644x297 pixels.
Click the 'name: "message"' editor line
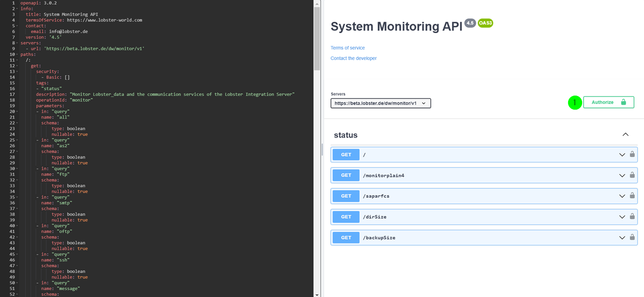[61, 288]
